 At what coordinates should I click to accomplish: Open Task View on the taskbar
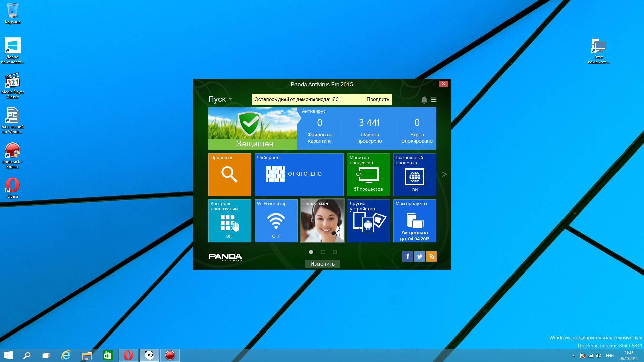tap(46, 355)
